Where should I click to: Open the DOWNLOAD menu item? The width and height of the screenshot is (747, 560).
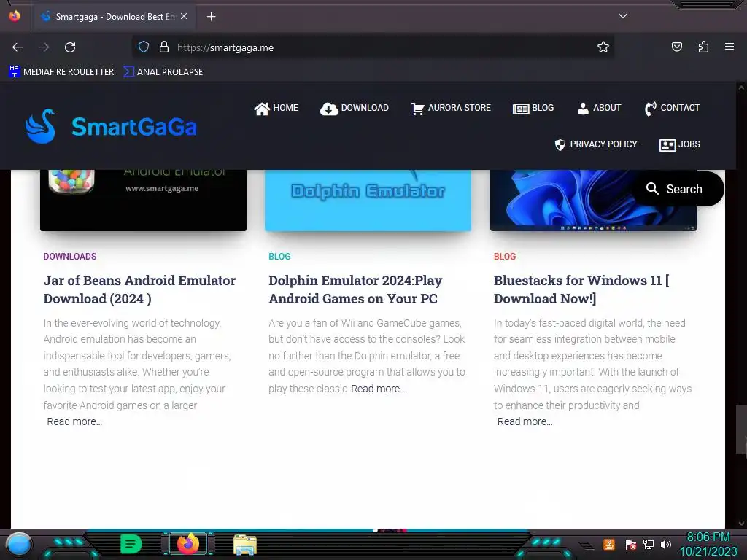pos(355,108)
